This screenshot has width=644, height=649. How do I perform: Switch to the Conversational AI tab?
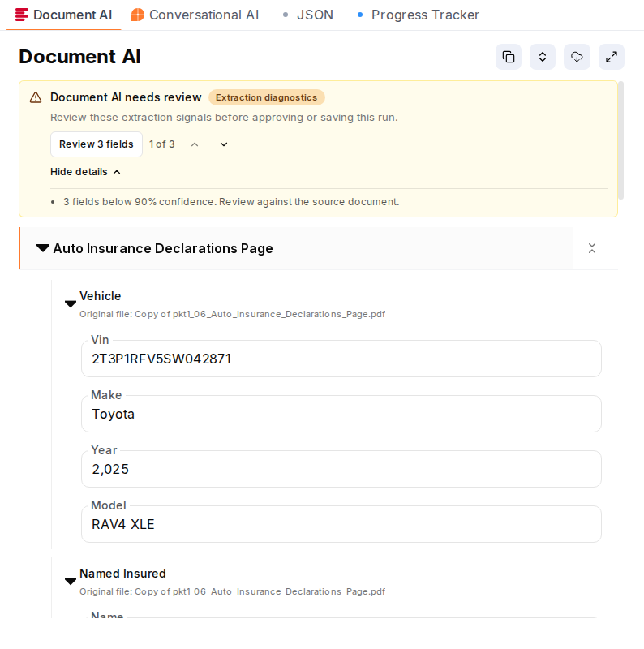(x=195, y=15)
